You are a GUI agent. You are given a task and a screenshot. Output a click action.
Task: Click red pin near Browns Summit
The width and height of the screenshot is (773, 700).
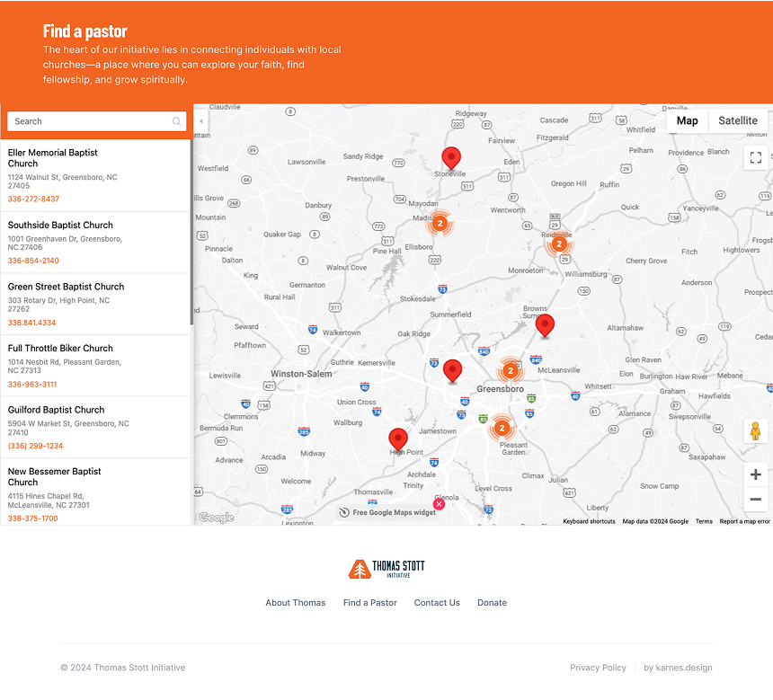[545, 326]
